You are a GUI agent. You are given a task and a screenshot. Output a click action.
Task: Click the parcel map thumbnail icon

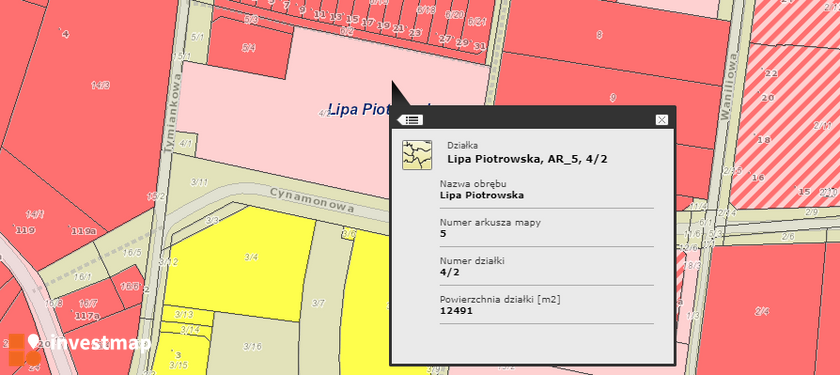coord(417,155)
